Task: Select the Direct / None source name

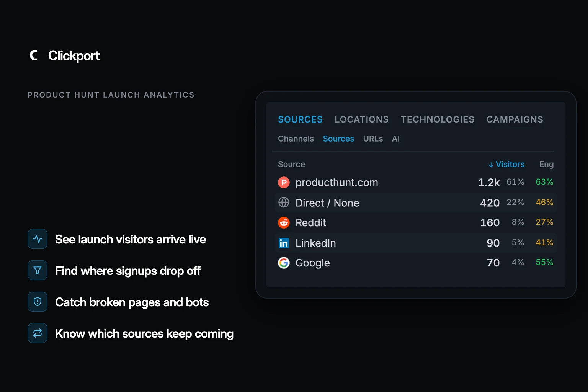Action: [327, 203]
